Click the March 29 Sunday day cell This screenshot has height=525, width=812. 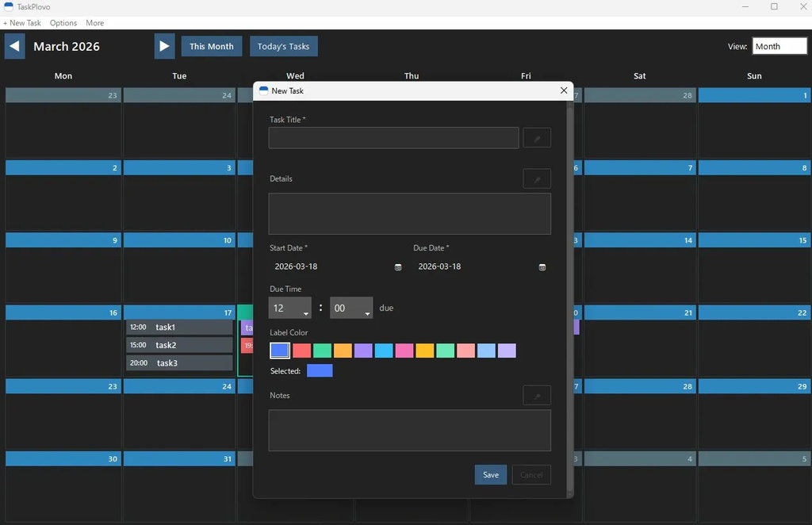754,414
